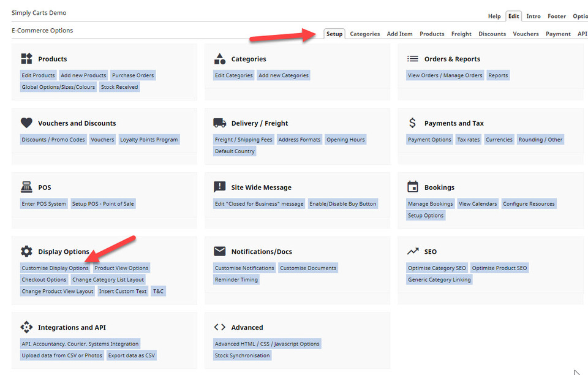Switch to the Categories tab
This screenshot has width=588, height=375.
365,34
